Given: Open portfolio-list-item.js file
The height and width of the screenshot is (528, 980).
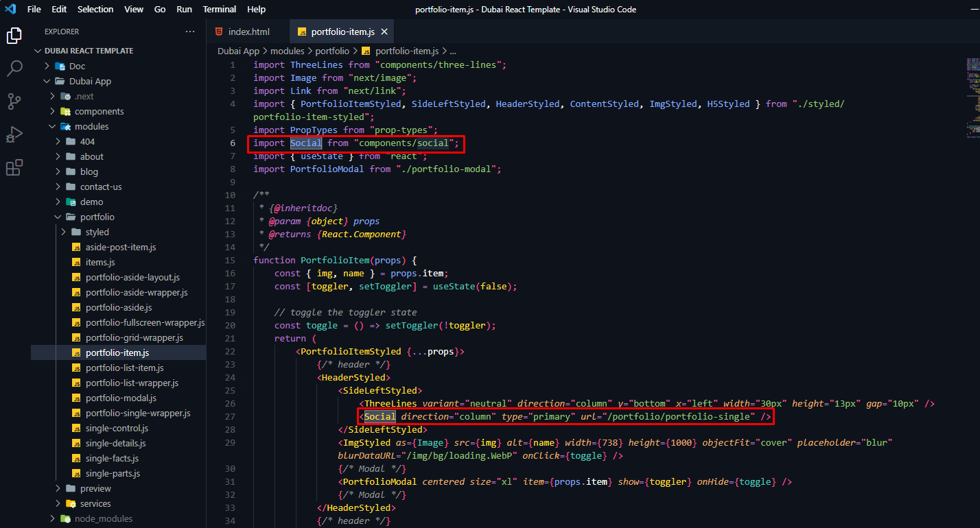Looking at the screenshot, I should 124,368.
